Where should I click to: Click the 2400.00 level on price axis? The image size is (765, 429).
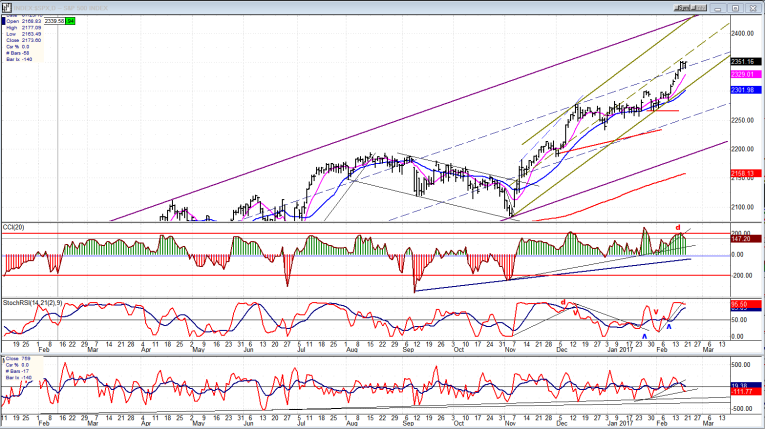743,33
